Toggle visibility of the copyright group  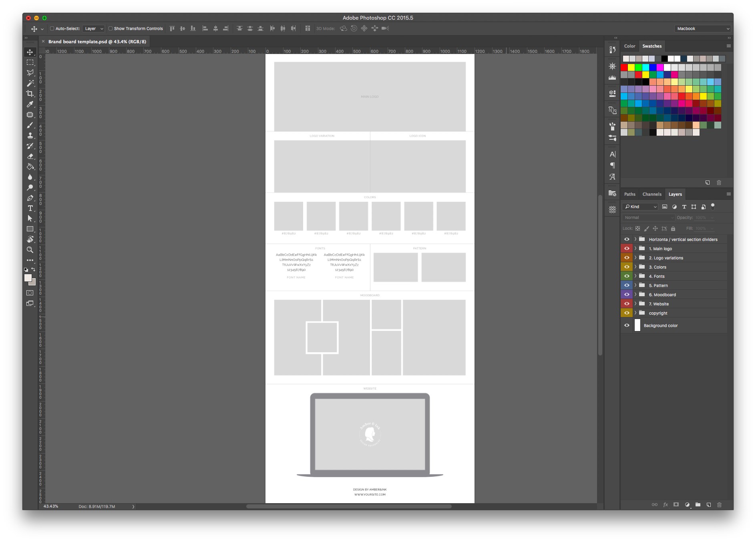[627, 313]
